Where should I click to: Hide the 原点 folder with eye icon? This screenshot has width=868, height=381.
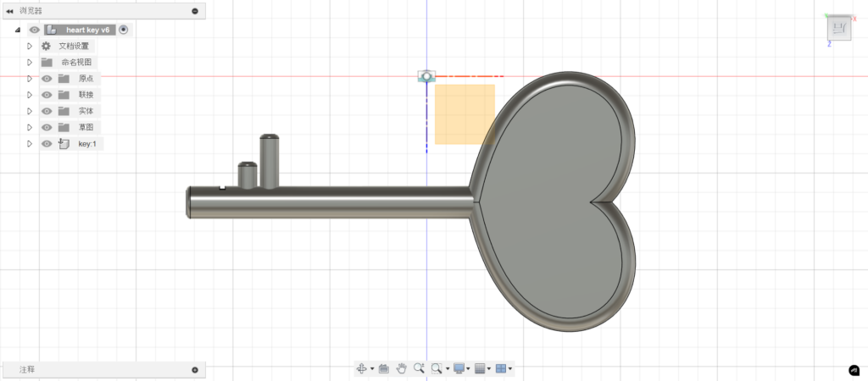point(47,79)
